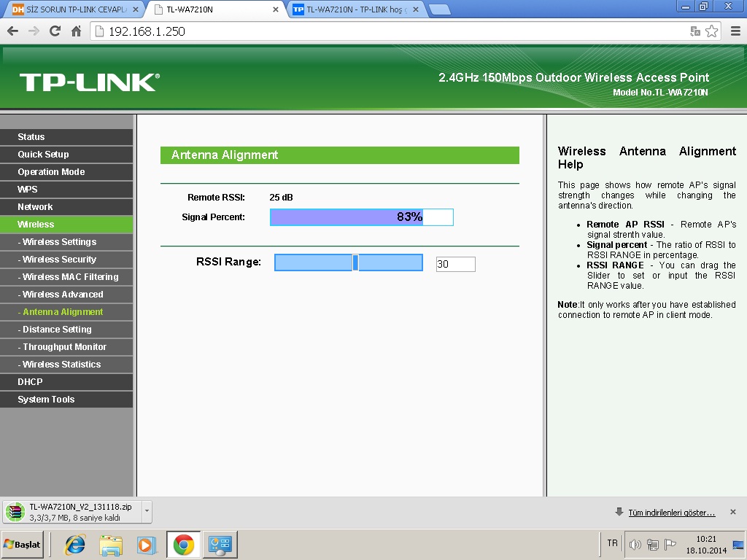
Task: Close the TL-WA7210N - TP-LINK hoş tab
Action: (415, 9)
